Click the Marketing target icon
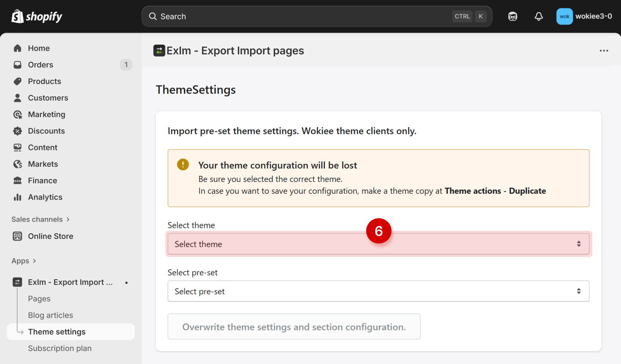 pyautogui.click(x=17, y=115)
